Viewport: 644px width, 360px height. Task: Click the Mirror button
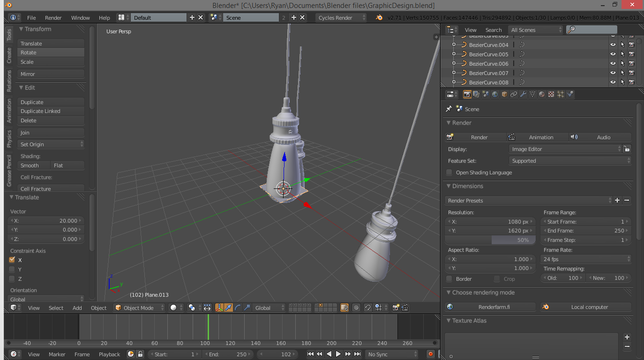click(51, 74)
